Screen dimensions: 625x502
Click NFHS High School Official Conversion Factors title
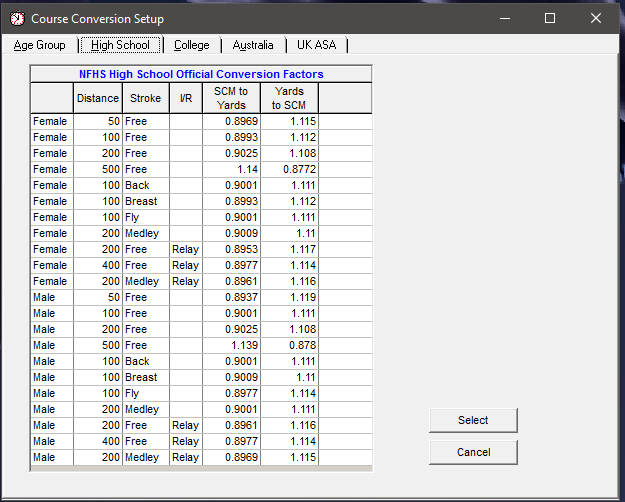(201, 74)
